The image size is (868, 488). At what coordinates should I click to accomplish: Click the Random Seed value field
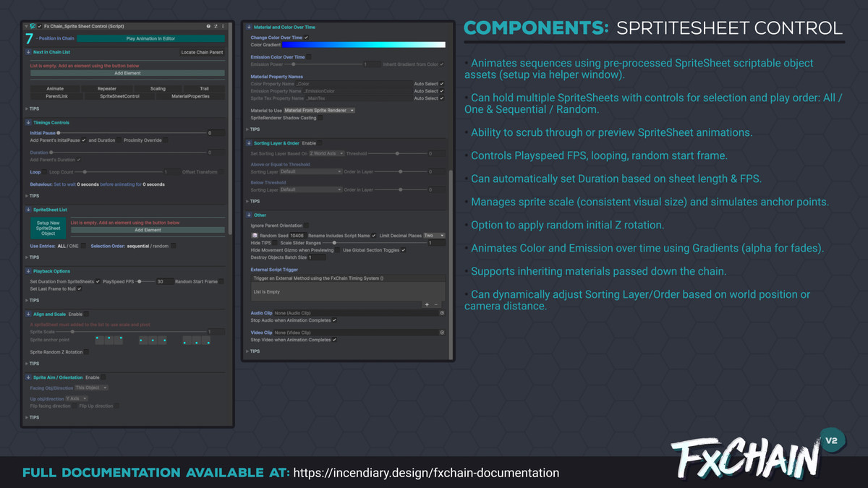click(298, 236)
